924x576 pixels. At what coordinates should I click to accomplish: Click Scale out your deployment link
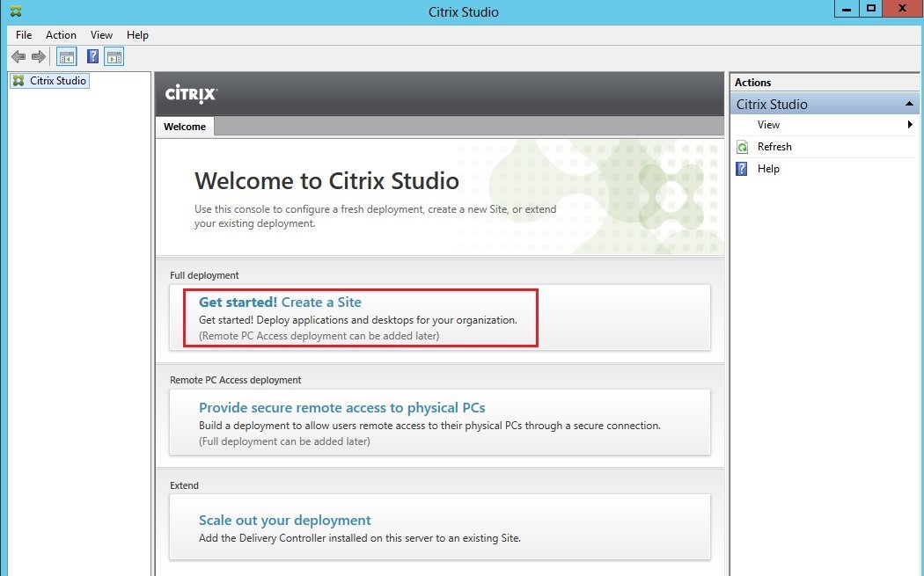click(284, 520)
